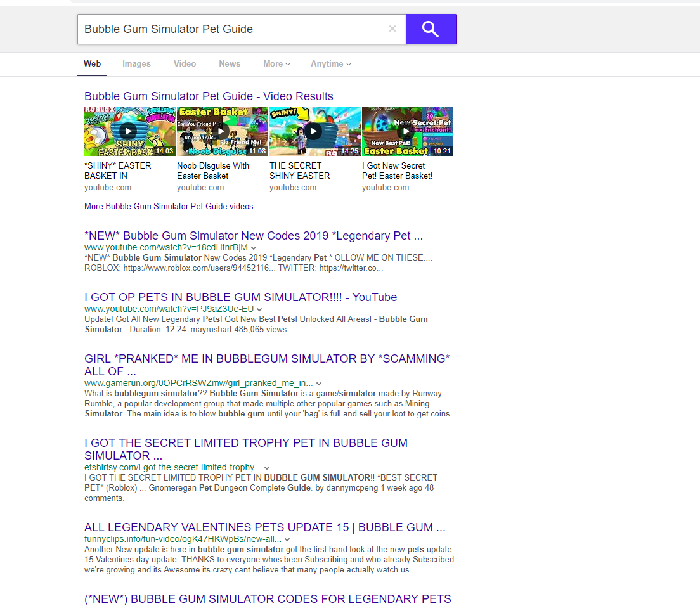The height and width of the screenshot is (613, 700).
Task: Click youtube.com source under I Got New Secret Pet
Action: pos(386,188)
